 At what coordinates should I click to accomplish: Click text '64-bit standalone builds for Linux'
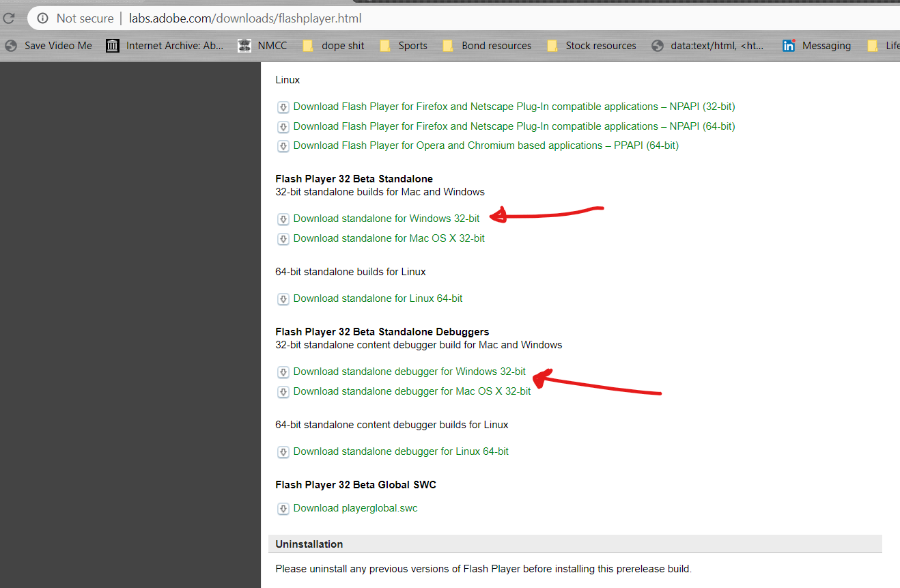[350, 272]
